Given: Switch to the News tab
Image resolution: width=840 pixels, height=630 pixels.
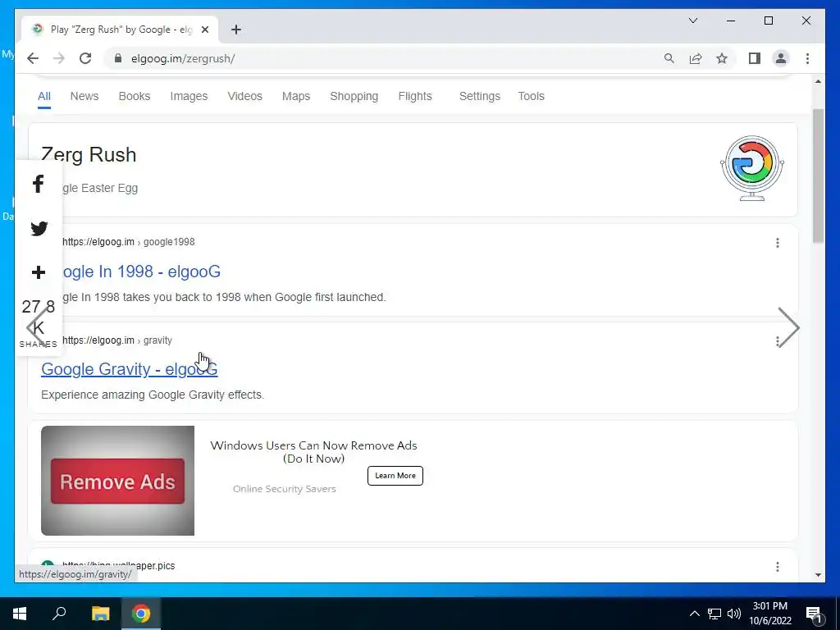Looking at the screenshot, I should [x=84, y=97].
